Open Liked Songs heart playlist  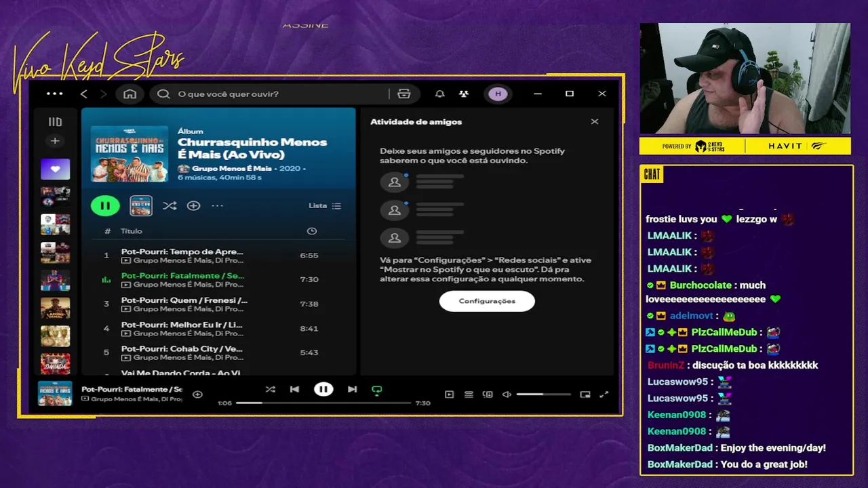[x=55, y=169]
